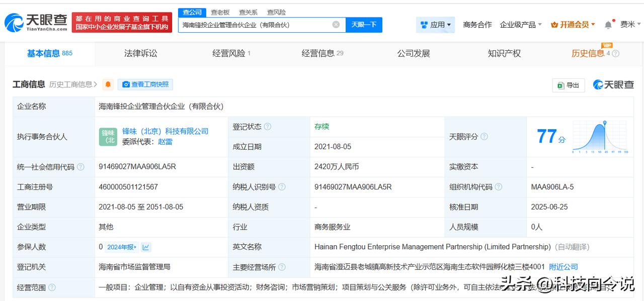Expand the 2024年报 dropdown
The width and height of the screenshot is (644, 301).
(122, 247)
